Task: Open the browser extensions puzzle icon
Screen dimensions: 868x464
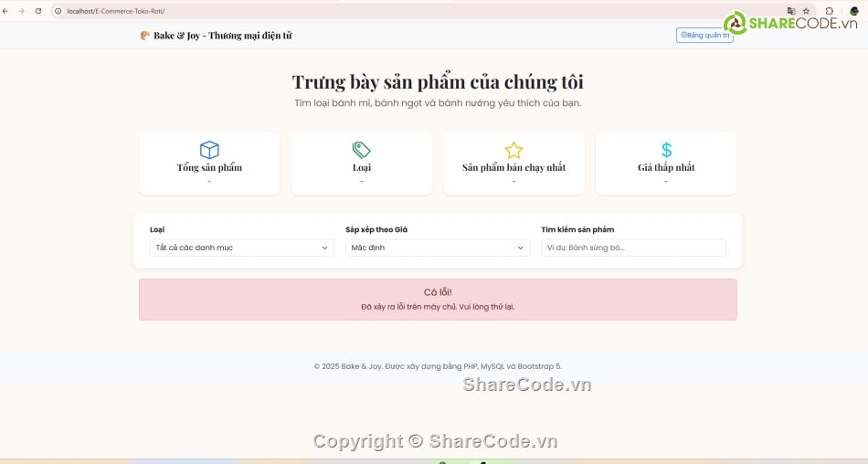Action: click(830, 11)
